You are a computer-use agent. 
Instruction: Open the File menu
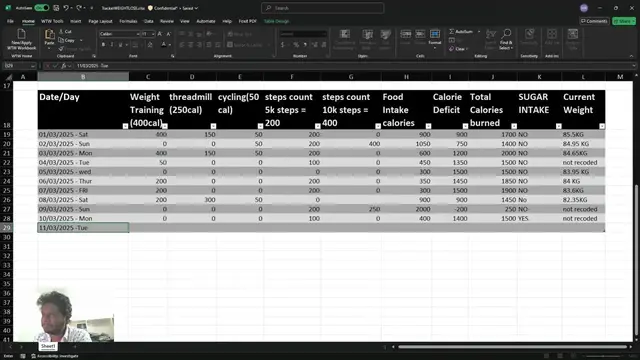point(10,21)
